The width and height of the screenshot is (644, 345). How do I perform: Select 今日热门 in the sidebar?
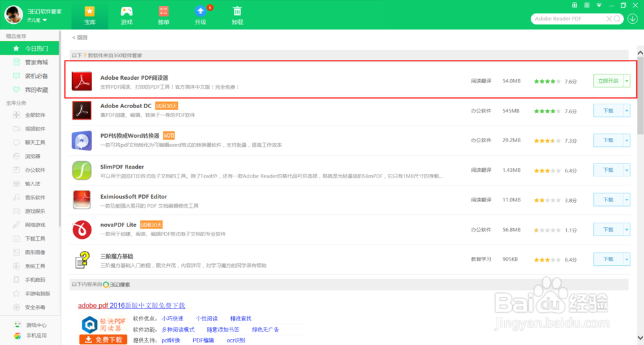click(x=30, y=48)
